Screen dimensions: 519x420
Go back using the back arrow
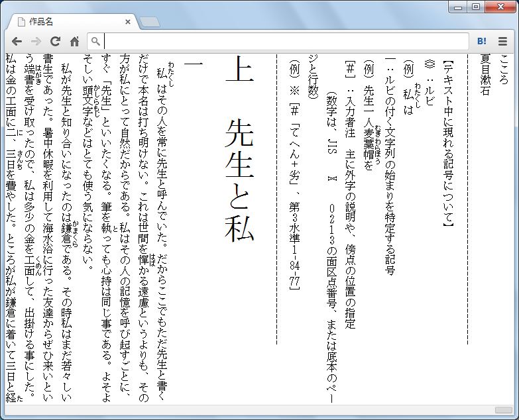click(x=17, y=41)
